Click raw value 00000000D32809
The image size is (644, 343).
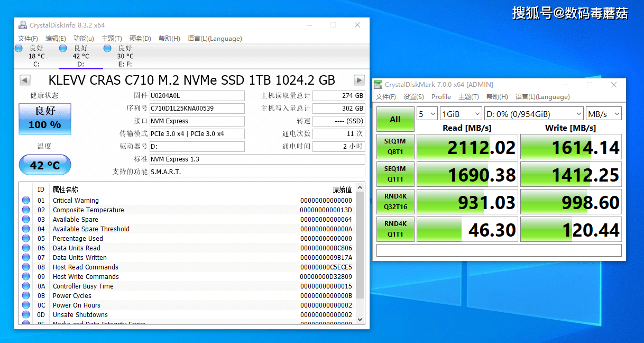point(326,277)
